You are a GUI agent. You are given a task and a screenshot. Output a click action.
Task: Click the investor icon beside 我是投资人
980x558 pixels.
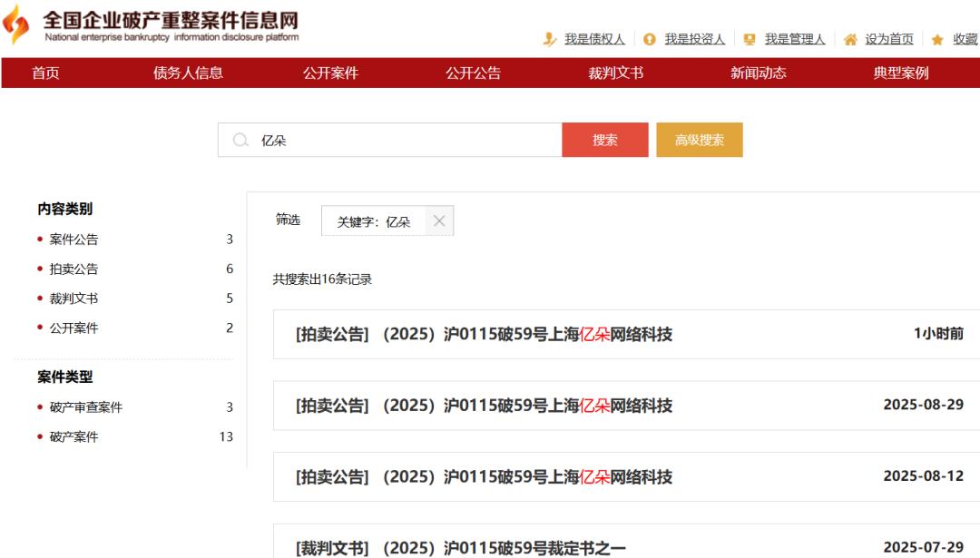pyautogui.click(x=649, y=39)
